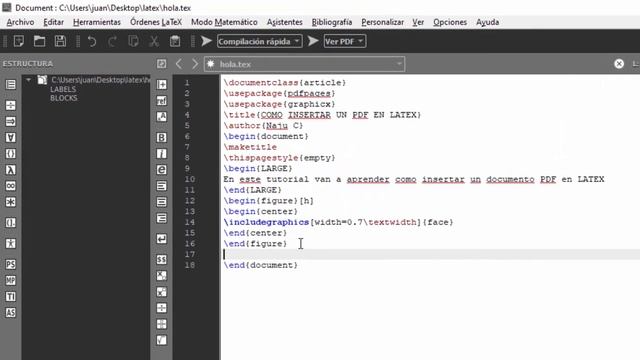Select the LABELS entry in the structure tree
This screenshot has width=640, height=360.
(63, 89)
